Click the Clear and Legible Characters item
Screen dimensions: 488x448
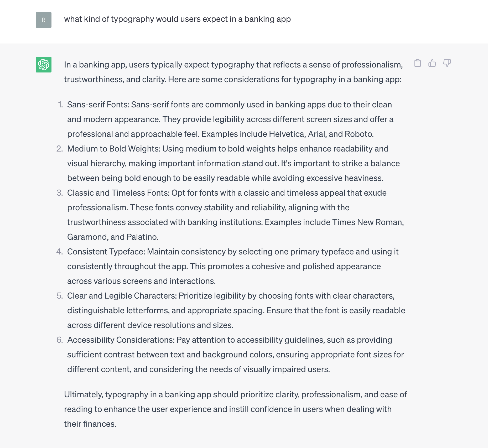(x=236, y=310)
